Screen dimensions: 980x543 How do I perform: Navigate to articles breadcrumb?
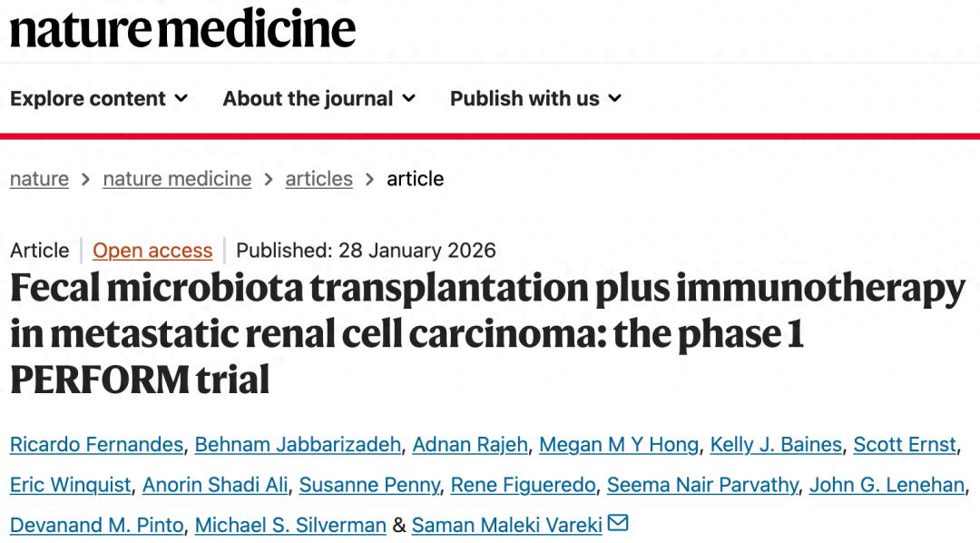[318, 179]
